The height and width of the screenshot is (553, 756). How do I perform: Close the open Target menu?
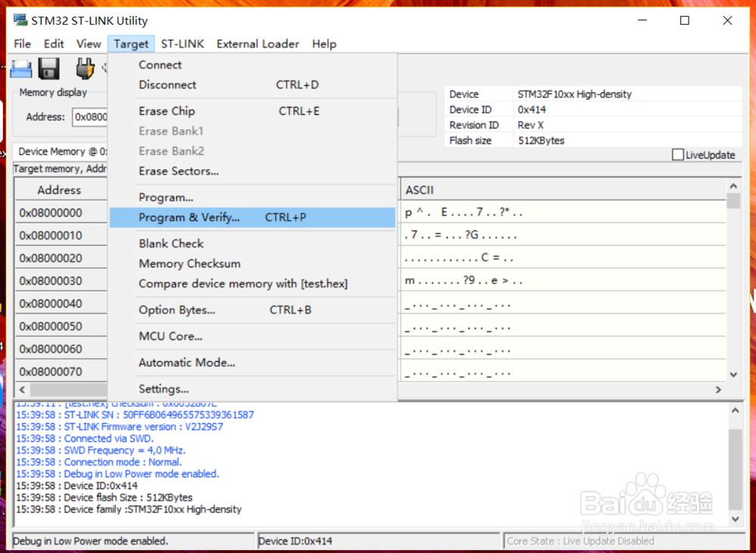(x=131, y=44)
